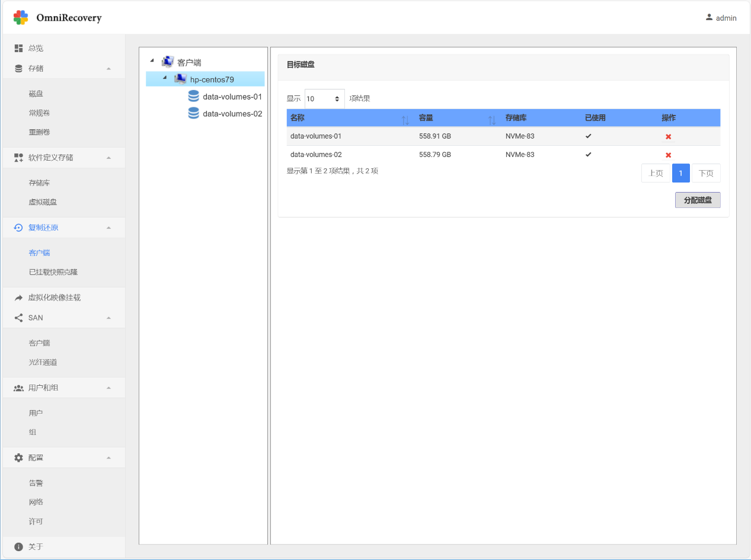This screenshot has height=560, width=751.
Task: Sort table by 容量 column arrows
Action: pyautogui.click(x=491, y=120)
